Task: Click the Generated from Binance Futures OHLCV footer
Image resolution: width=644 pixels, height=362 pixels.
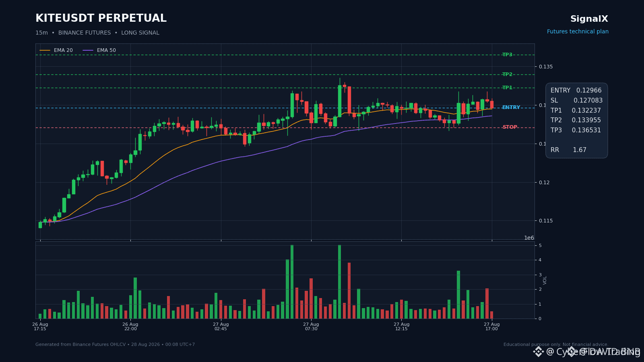Action: click(115, 345)
